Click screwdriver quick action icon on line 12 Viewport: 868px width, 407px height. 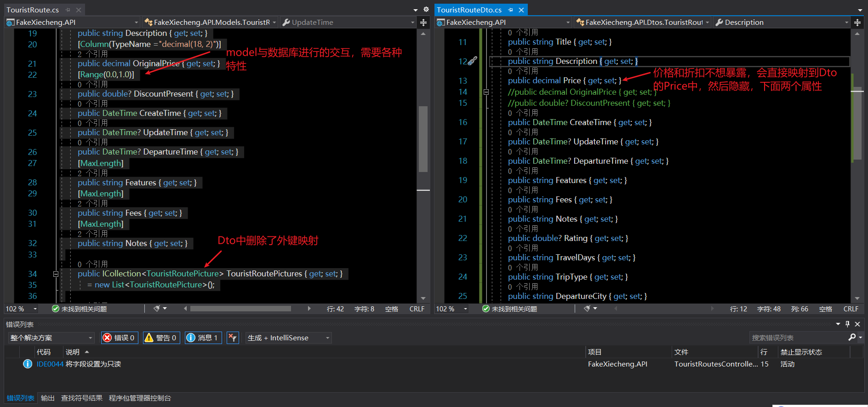click(473, 61)
